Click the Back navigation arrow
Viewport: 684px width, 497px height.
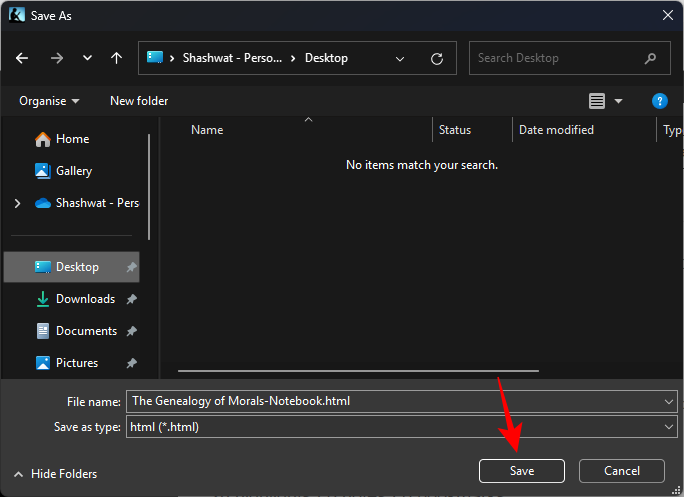pyautogui.click(x=23, y=58)
